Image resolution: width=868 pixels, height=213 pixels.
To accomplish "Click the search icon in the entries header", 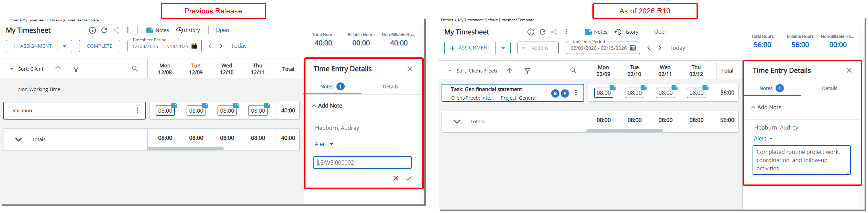I will [x=134, y=69].
